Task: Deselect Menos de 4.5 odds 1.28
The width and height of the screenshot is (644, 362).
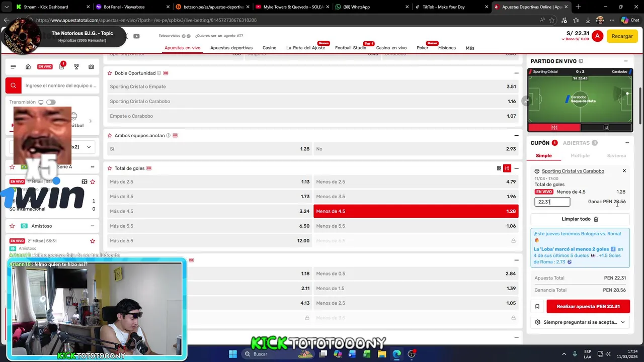Action: point(416,211)
